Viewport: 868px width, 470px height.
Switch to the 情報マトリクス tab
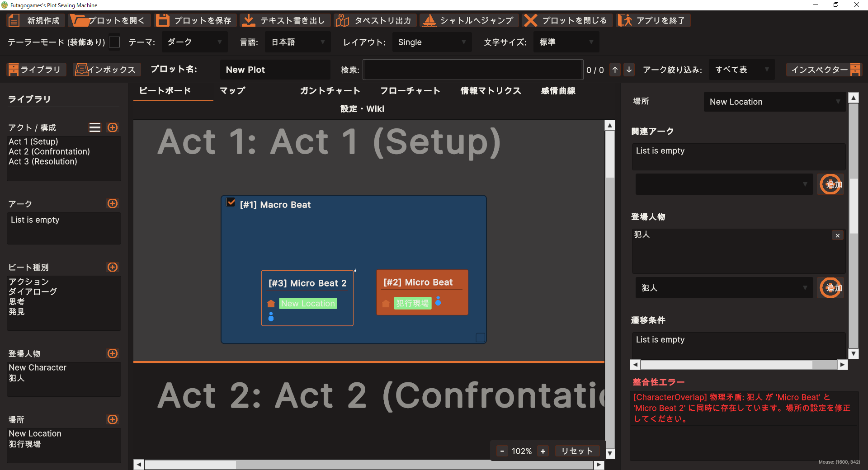point(491,91)
